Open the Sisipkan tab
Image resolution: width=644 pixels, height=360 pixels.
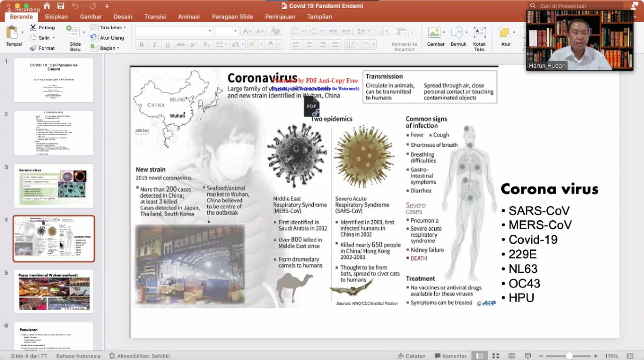(56, 17)
